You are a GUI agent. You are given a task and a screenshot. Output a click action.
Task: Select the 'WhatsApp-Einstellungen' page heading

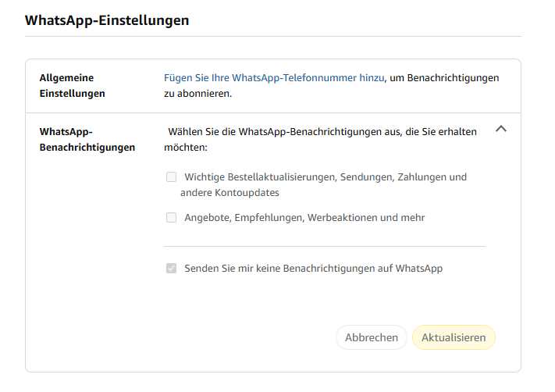pyautogui.click(x=107, y=20)
